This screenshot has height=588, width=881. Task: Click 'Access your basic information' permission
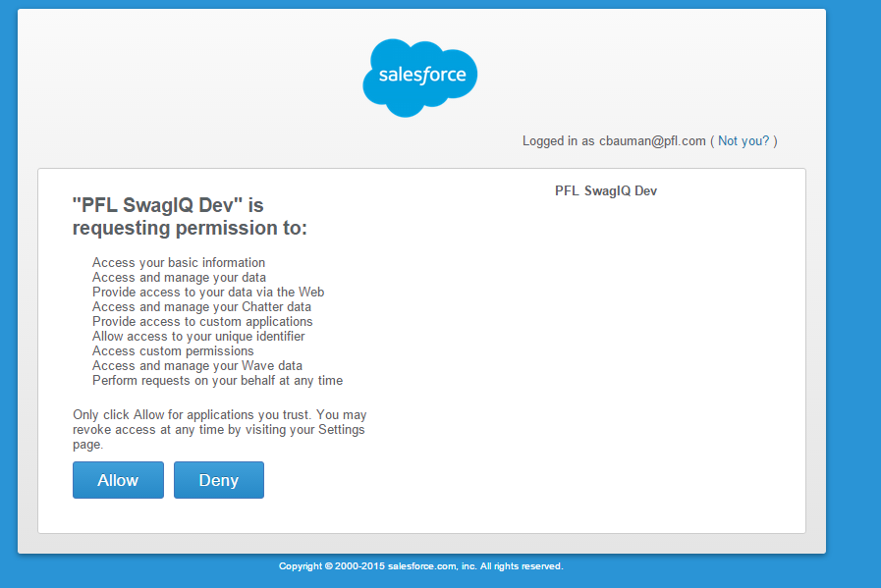point(179,262)
